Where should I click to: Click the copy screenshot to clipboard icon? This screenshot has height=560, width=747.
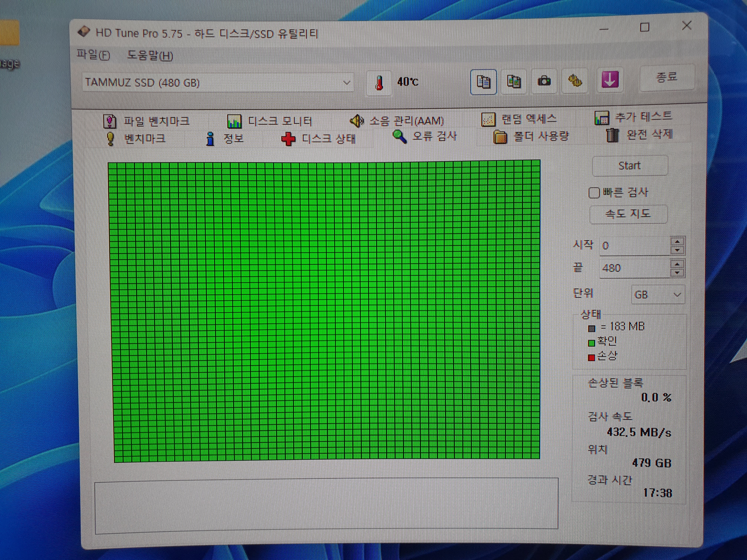(x=514, y=82)
